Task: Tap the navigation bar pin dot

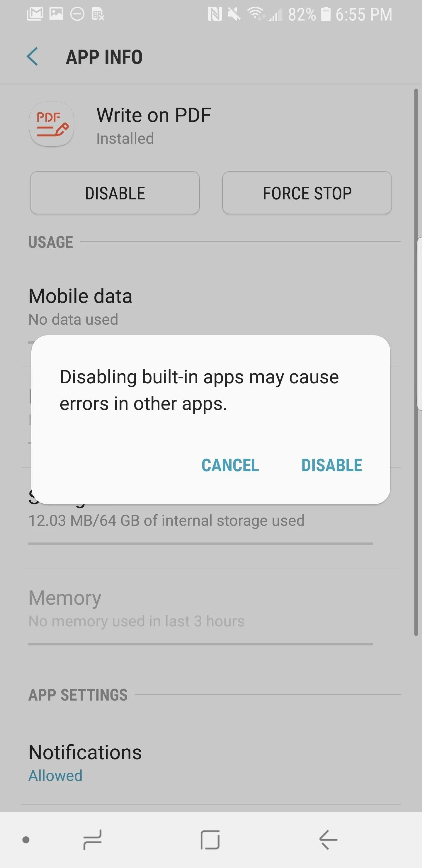Action: pos(26,840)
